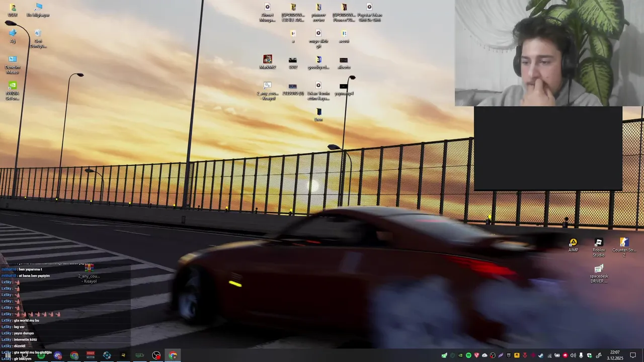Switch to the active Chrome taskbar window

(173, 355)
